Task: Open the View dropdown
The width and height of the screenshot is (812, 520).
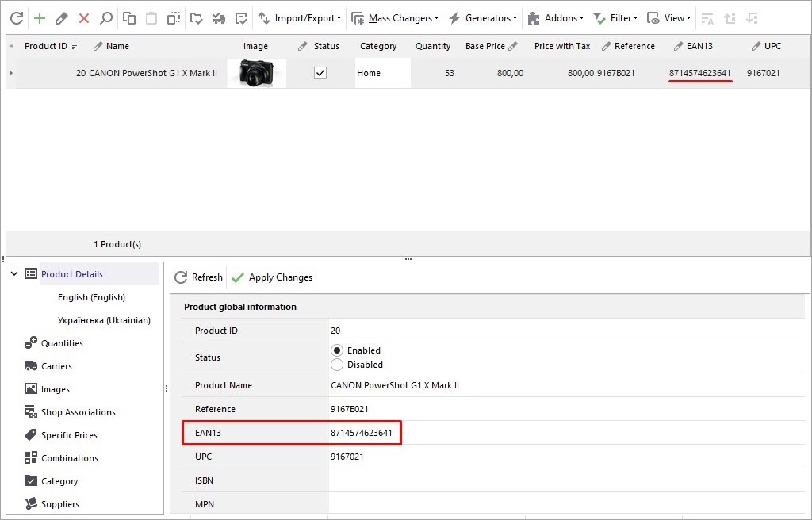Action: coord(668,18)
